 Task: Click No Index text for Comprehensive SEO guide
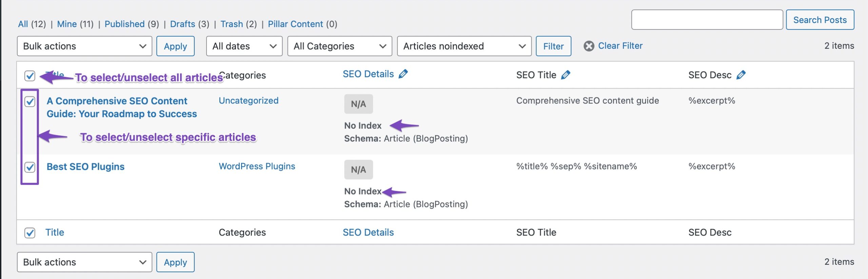pyautogui.click(x=363, y=126)
